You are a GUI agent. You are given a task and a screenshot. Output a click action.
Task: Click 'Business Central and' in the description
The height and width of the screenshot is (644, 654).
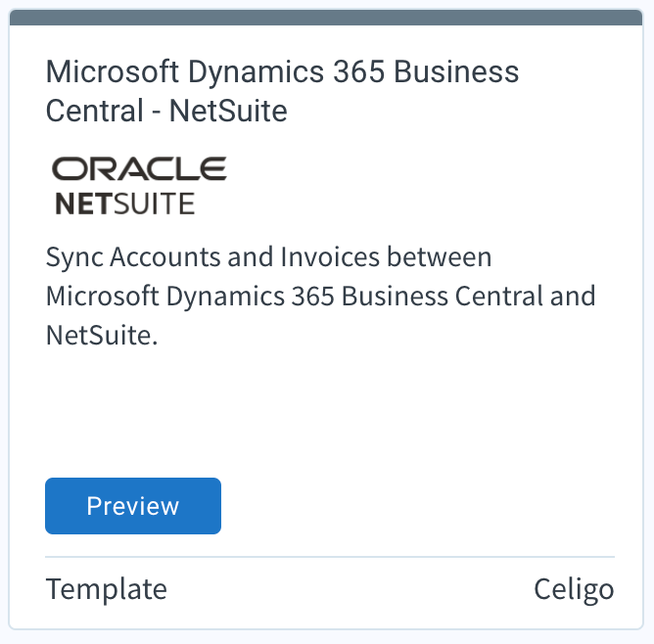click(468, 296)
